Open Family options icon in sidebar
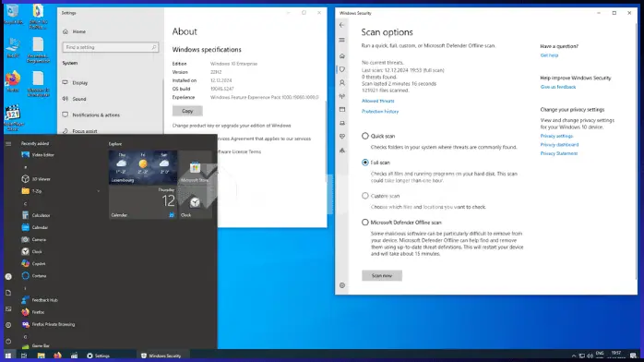The width and height of the screenshot is (644, 362). click(342, 151)
